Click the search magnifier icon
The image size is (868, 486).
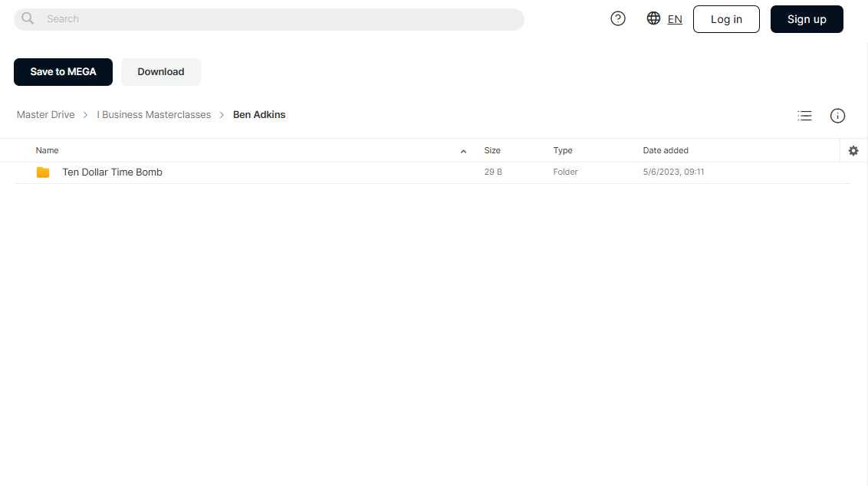tap(28, 19)
